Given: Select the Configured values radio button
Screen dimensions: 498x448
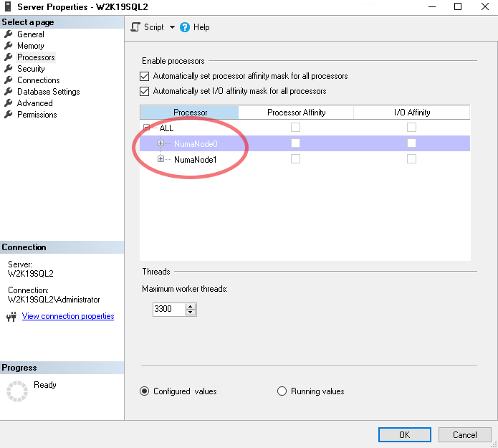Looking at the screenshot, I should pyautogui.click(x=145, y=391).
